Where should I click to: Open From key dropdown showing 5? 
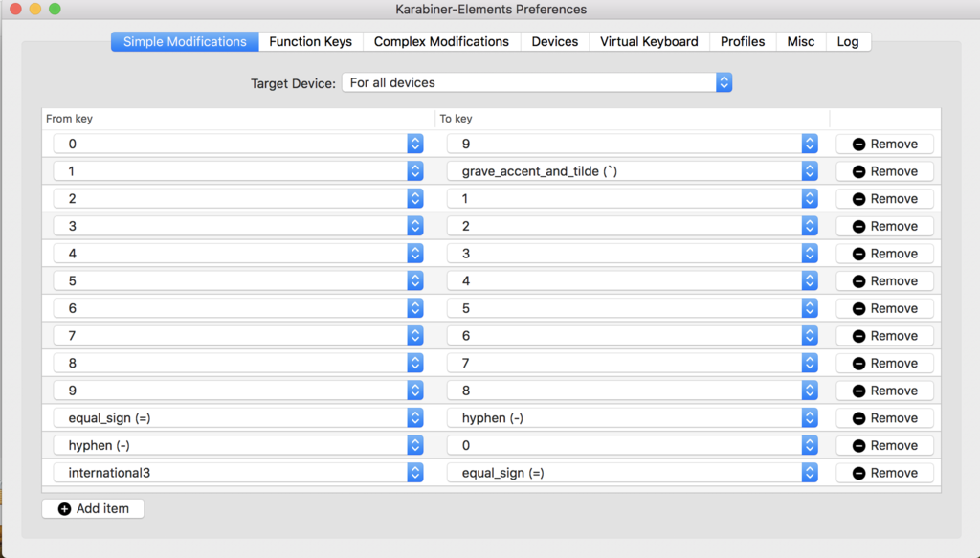[x=238, y=281]
